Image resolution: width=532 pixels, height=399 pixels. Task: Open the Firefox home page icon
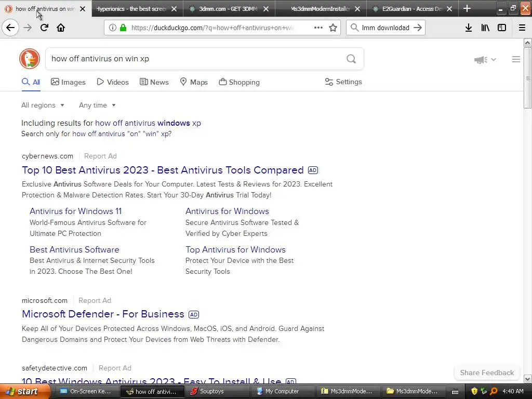click(61, 28)
